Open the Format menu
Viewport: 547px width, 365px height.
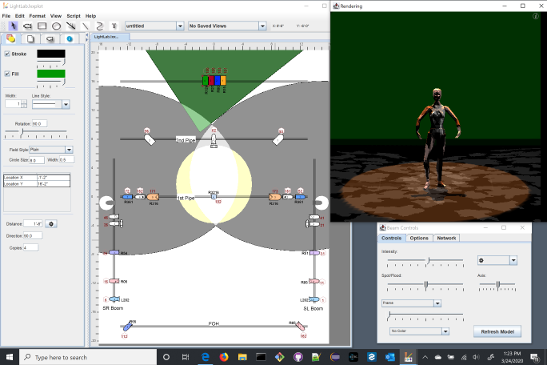37,16
